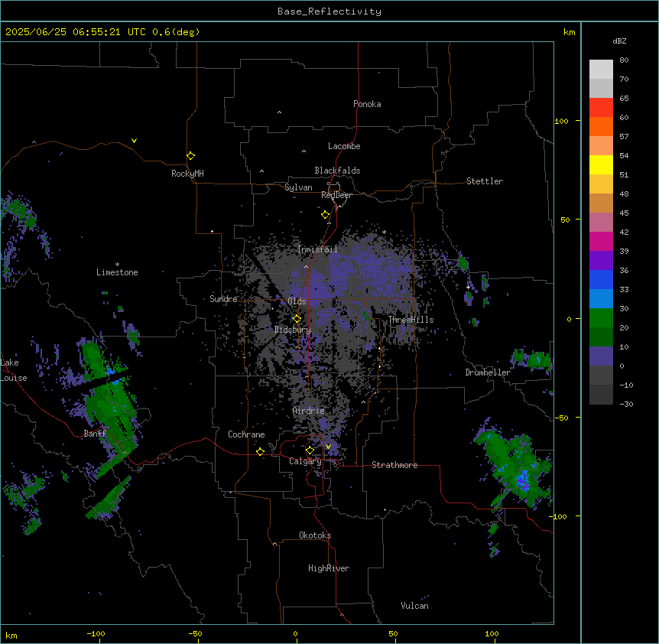The image size is (659, 644).
Task: Click the Banff label
Action: point(95,434)
